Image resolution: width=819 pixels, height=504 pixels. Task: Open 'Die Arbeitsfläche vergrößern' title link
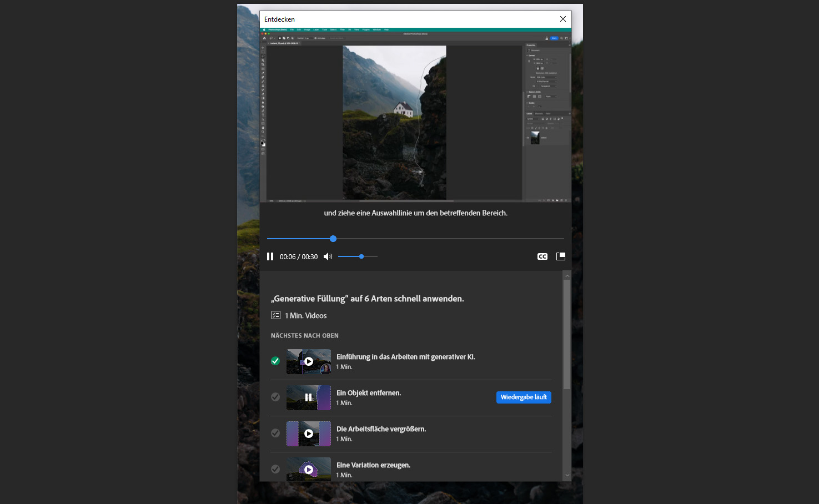click(x=381, y=429)
